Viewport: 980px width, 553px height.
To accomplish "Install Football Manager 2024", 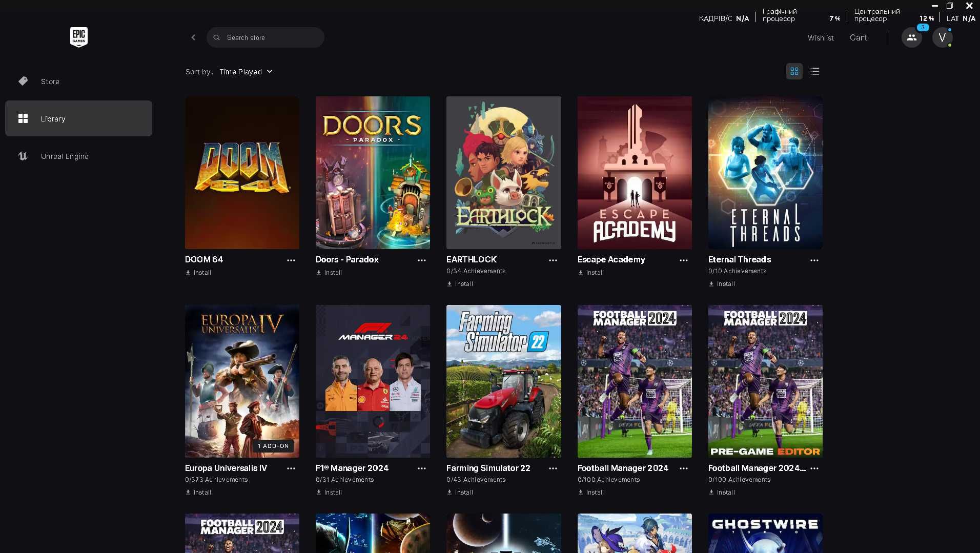I will (591, 493).
